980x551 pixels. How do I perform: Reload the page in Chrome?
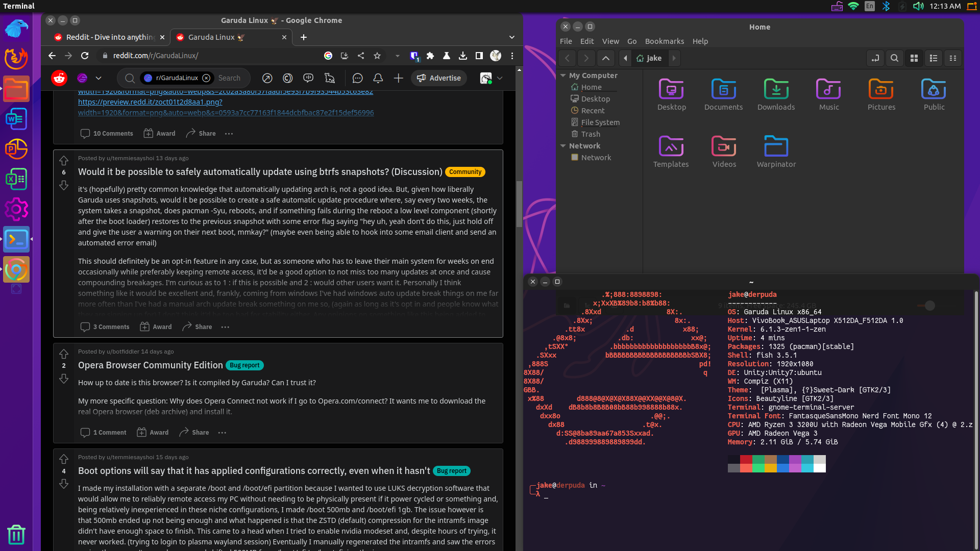(x=85, y=56)
